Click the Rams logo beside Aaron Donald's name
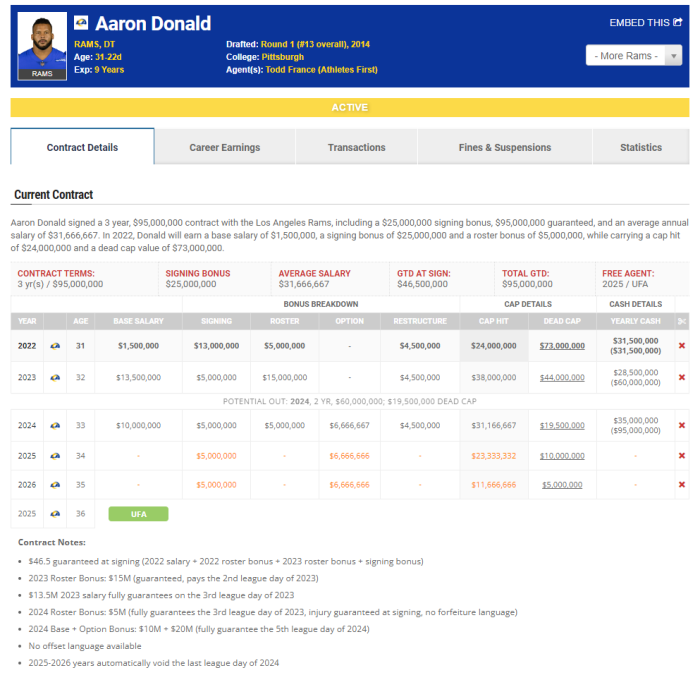 tap(81, 23)
